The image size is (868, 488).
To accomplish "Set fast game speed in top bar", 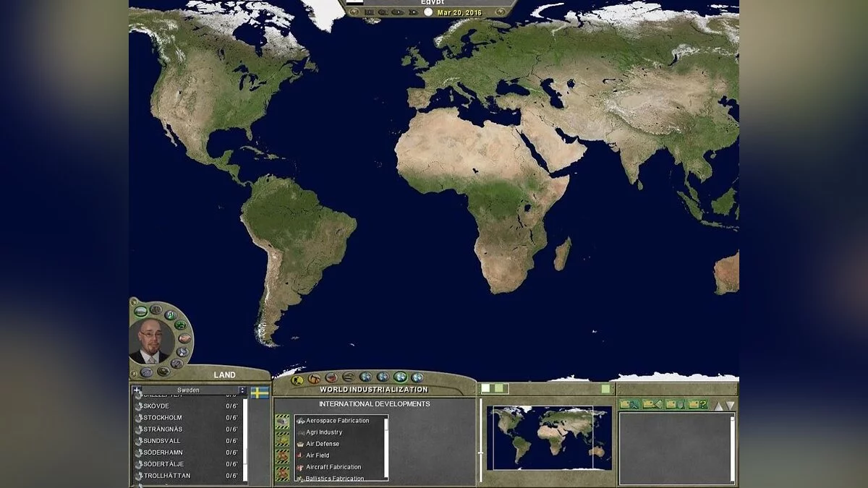I will [x=413, y=12].
